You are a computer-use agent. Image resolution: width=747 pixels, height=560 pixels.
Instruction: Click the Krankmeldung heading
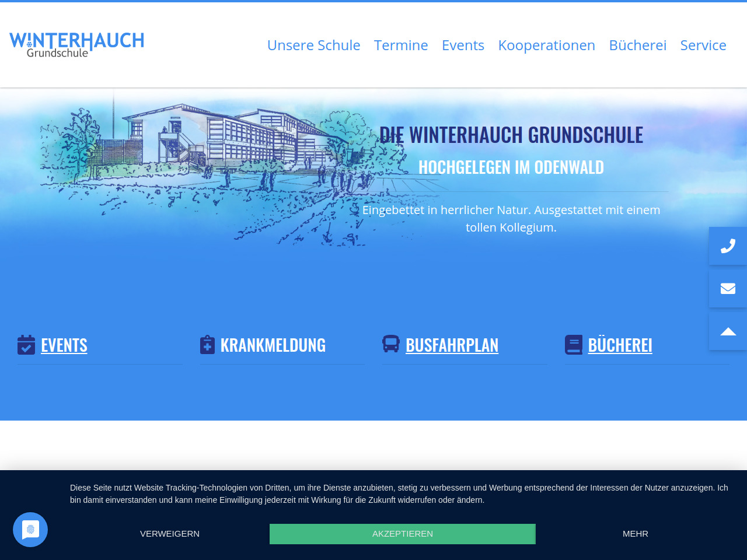point(273,345)
